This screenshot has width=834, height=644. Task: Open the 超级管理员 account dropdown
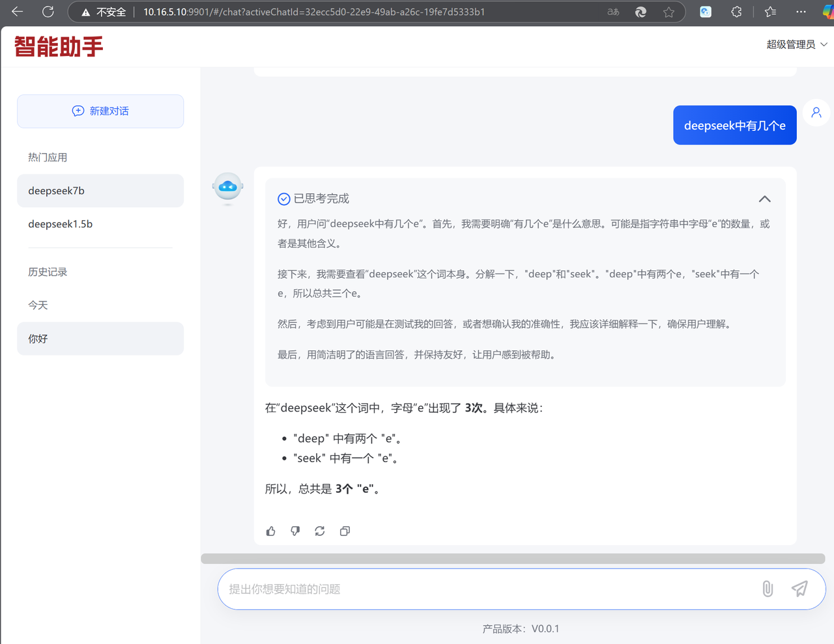pos(797,44)
